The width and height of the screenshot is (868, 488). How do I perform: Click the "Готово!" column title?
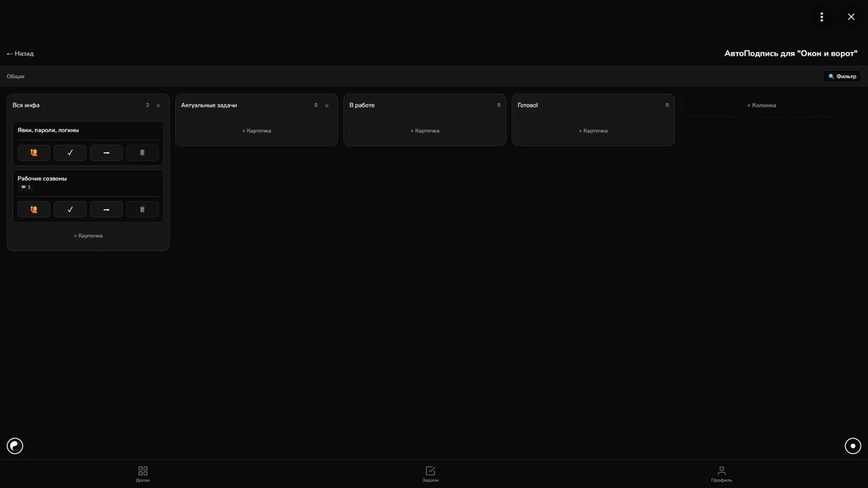pos(528,105)
